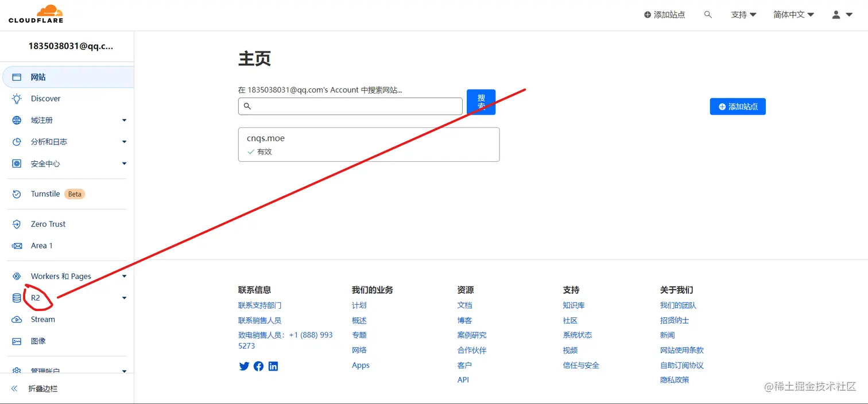Open footer Apps link
This screenshot has height=404, width=868.
361,366
